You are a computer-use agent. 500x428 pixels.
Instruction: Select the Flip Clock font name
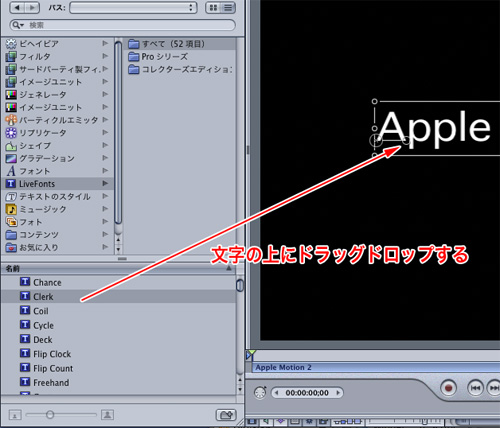click(x=52, y=354)
